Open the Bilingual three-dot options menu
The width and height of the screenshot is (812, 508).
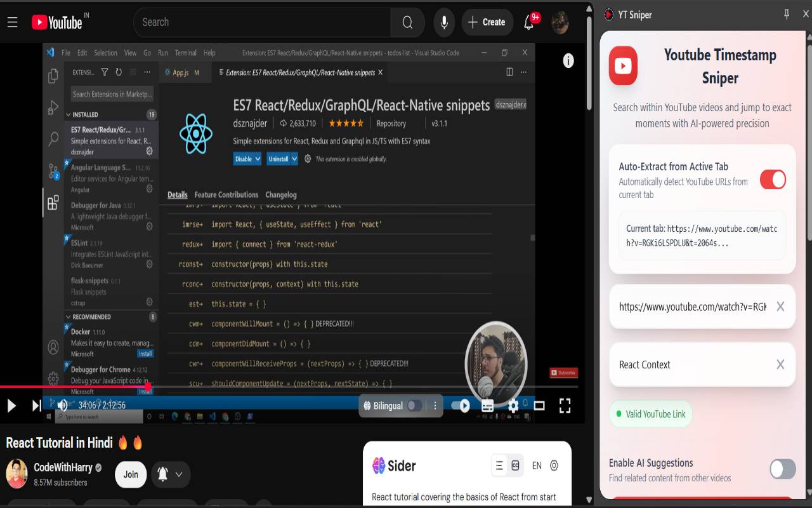[435, 405]
